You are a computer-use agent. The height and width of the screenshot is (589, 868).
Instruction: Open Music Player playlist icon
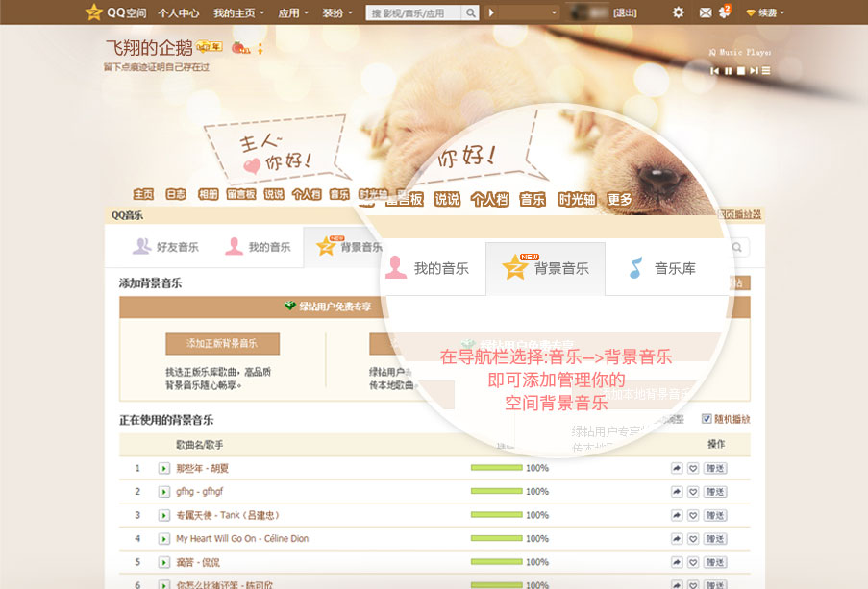(x=766, y=71)
